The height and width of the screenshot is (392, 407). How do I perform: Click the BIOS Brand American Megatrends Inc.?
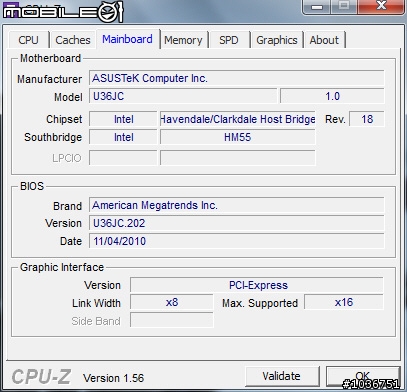coord(237,205)
